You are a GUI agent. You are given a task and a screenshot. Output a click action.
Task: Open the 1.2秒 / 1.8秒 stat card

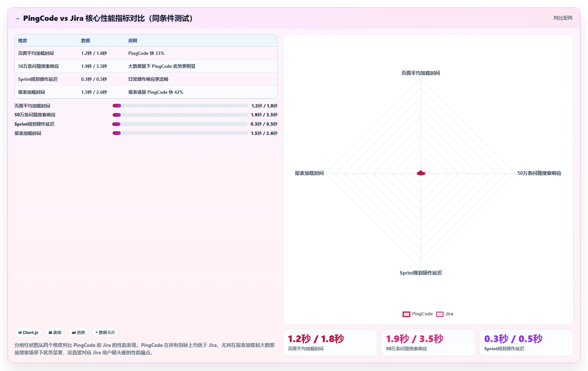[x=330, y=342]
